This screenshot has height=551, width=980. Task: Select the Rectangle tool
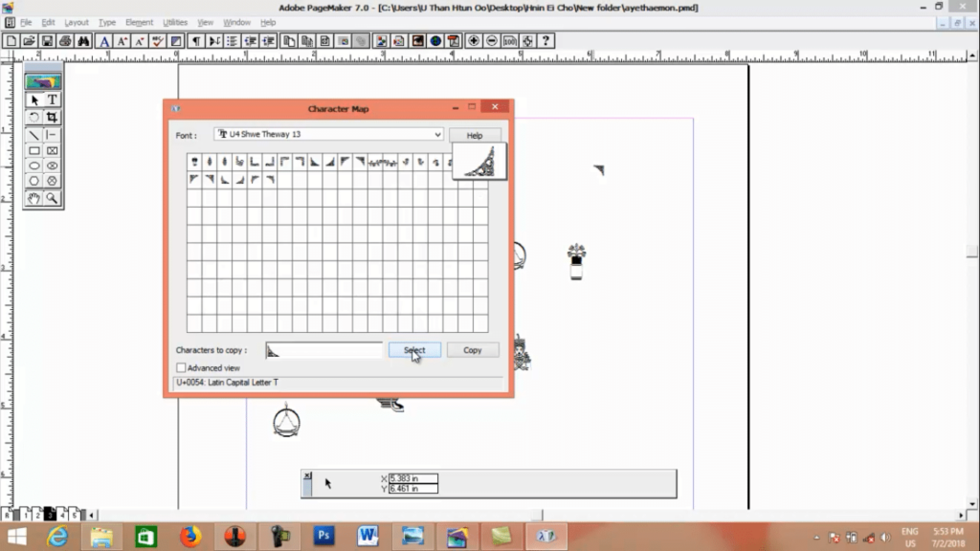33,150
